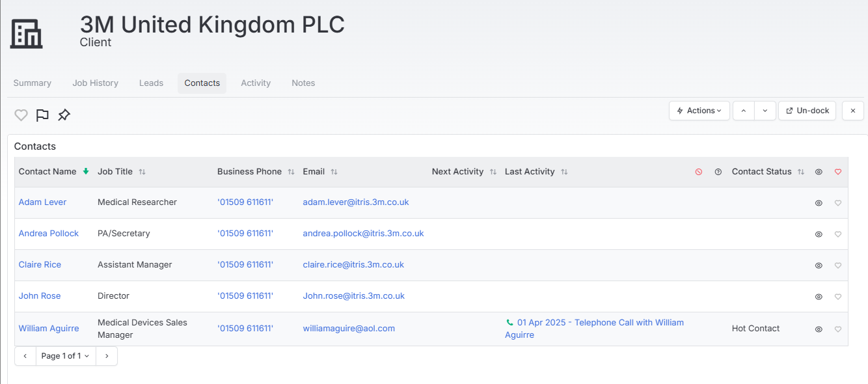Image resolution: width=868 pixels, height=384 pixels.
Task: Toggle watch eye for Claire Rice
Action: coord(819,266)
